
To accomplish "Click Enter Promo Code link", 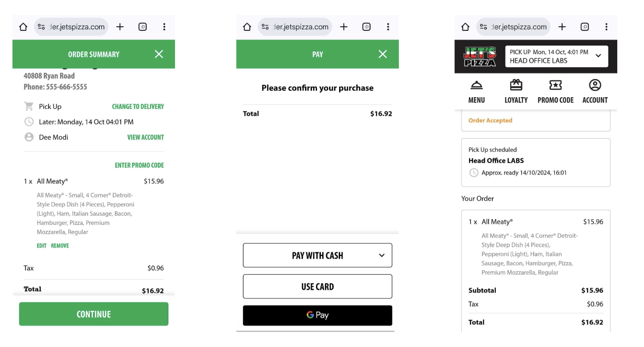I will (139, 166).
